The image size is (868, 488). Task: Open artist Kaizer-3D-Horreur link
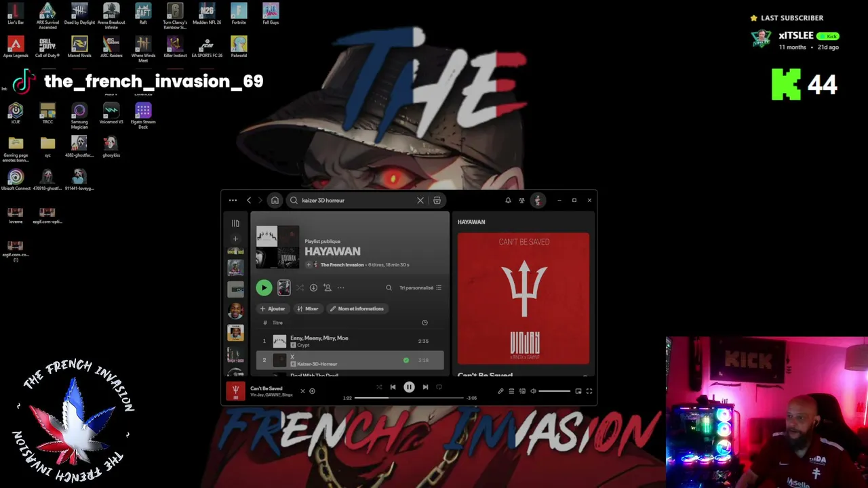point(317,365)
